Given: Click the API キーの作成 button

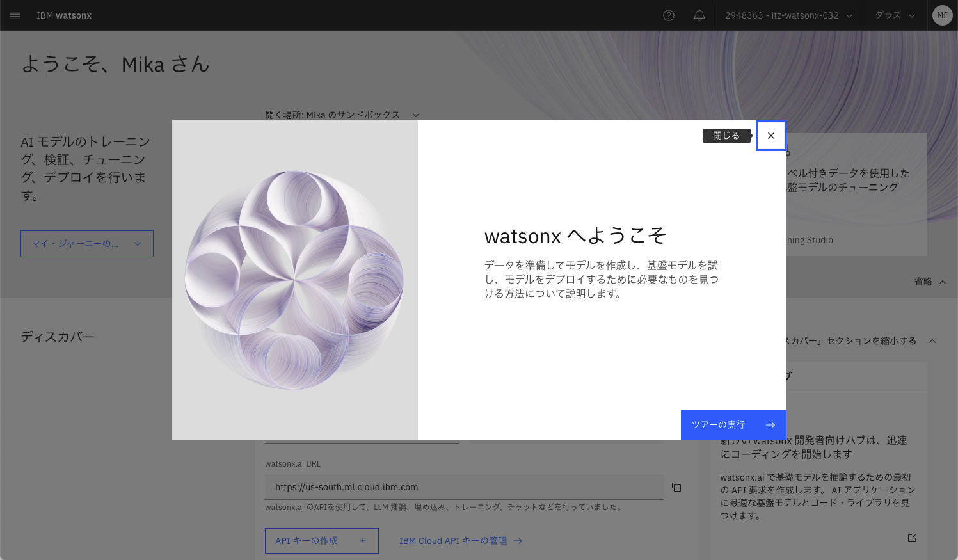Looking at the screenshot, I should point(321,541).
